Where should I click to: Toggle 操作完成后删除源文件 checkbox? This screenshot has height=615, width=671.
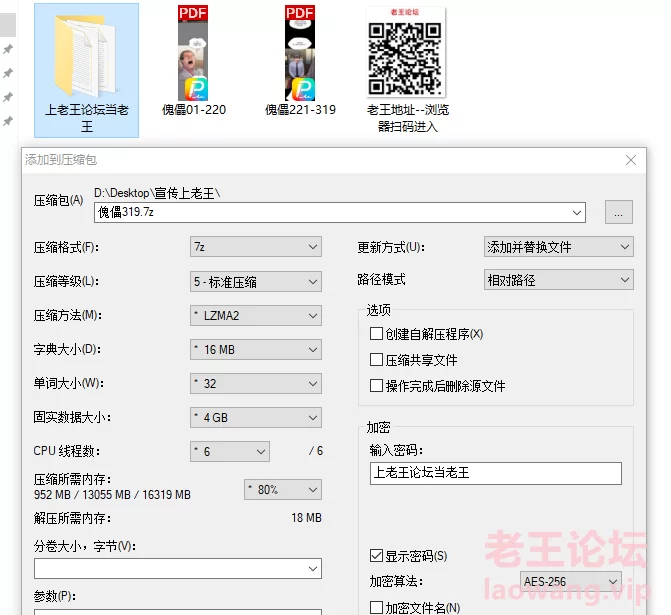click(x=377, y=386)
